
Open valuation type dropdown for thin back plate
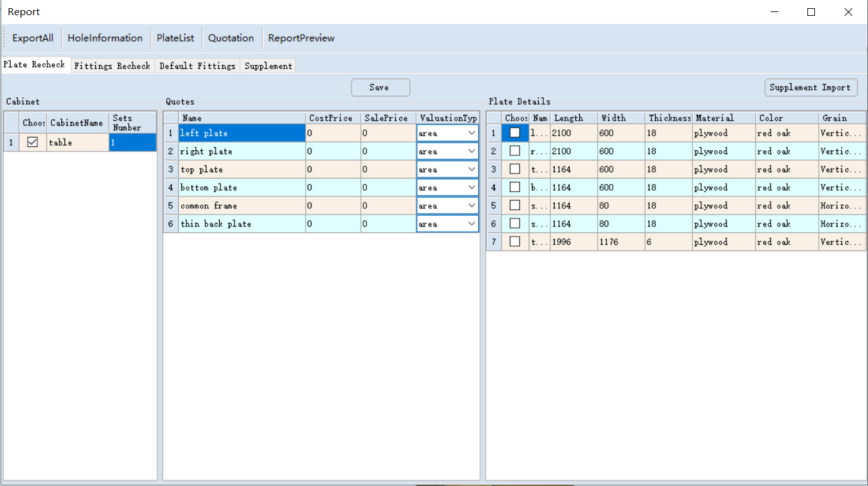pos(471,224)
